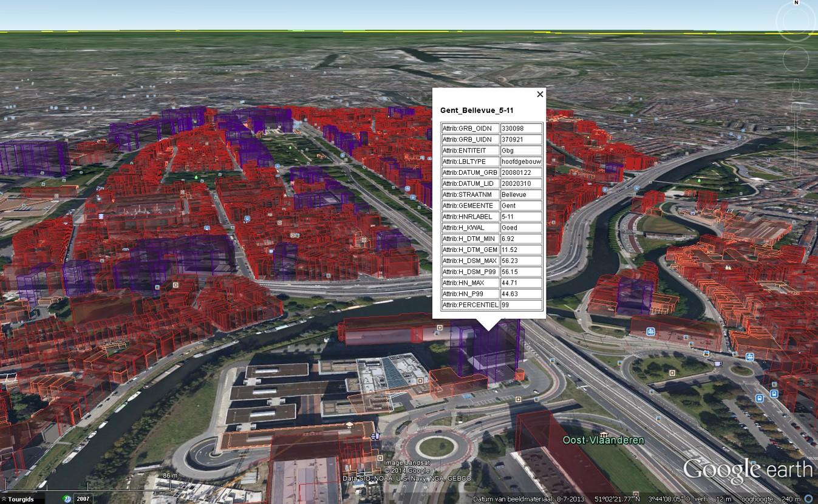Click the 2007 imagery year button
This screenshot has height=504, width=818.
coord(83,499)
